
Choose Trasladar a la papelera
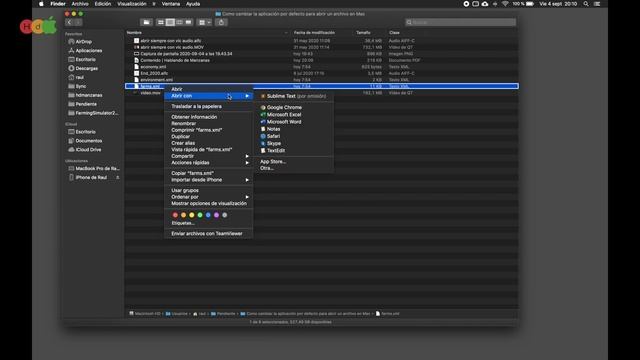209,107
